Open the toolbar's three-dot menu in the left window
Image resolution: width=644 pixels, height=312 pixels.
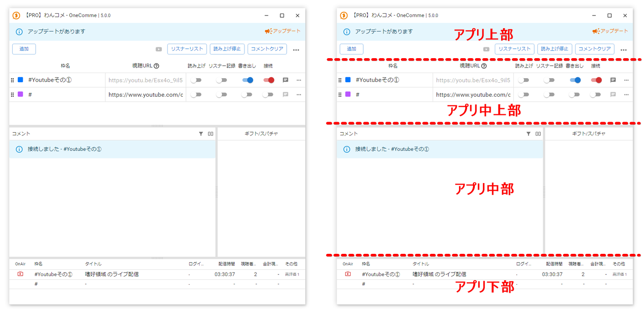[296, 50]
